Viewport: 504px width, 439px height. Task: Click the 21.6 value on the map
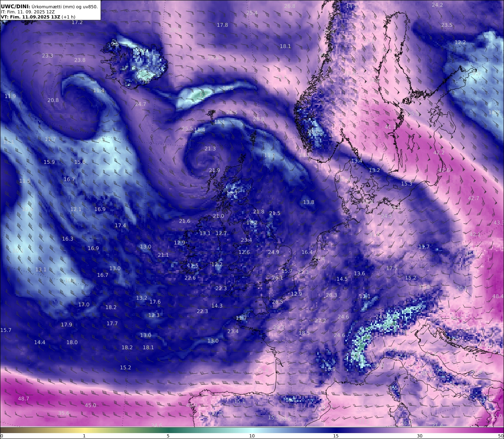(185, 221)
